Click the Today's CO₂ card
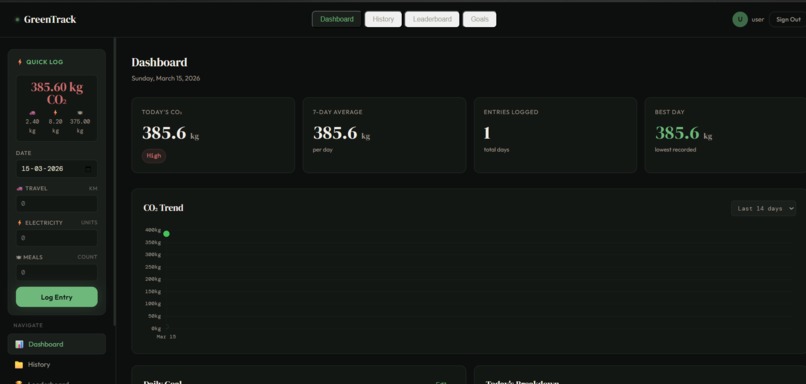The width and height of the screenshot is (806, 384). pyautogui.click(x=213, y=135)
